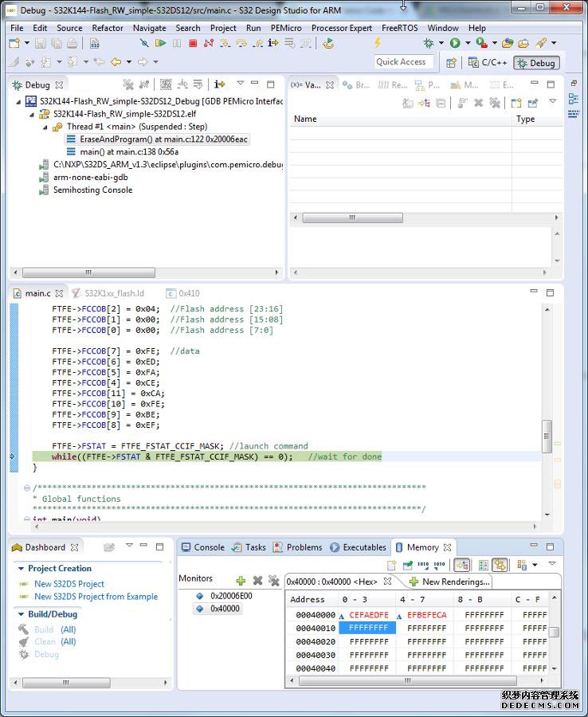Toggle the Link Memory Rendering Panes button
The height and width of the screenshot is (717, 588).
tap(500, 566)
